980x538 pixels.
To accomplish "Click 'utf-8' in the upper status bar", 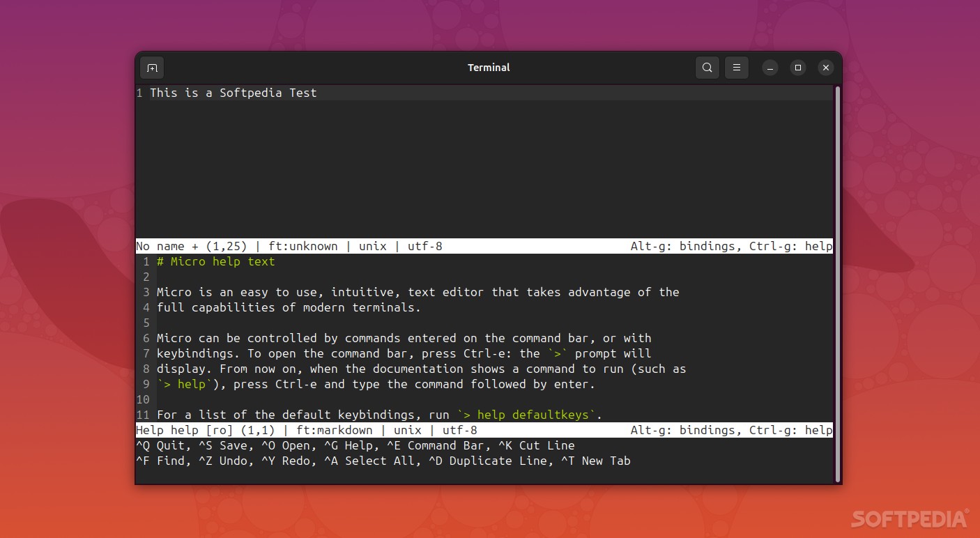I will coord(425,246).
